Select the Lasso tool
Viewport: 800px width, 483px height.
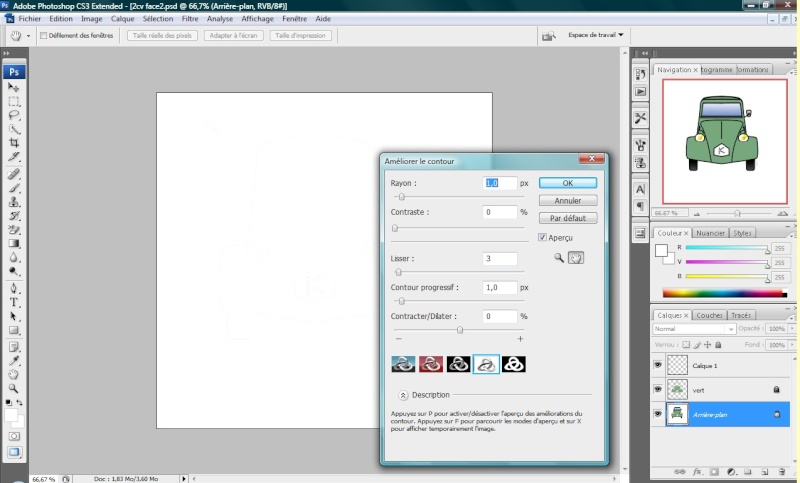pyautogui.click(x=13, y=115)
